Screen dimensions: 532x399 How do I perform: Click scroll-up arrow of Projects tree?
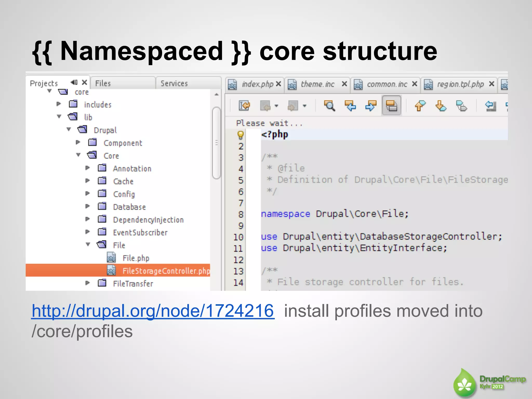[216, 95]
